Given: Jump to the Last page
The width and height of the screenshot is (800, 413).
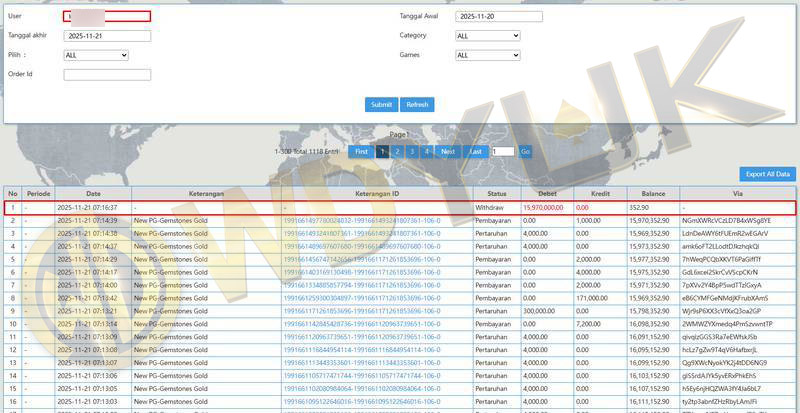Looking at the screenshot, I should (x=476, y=151).
